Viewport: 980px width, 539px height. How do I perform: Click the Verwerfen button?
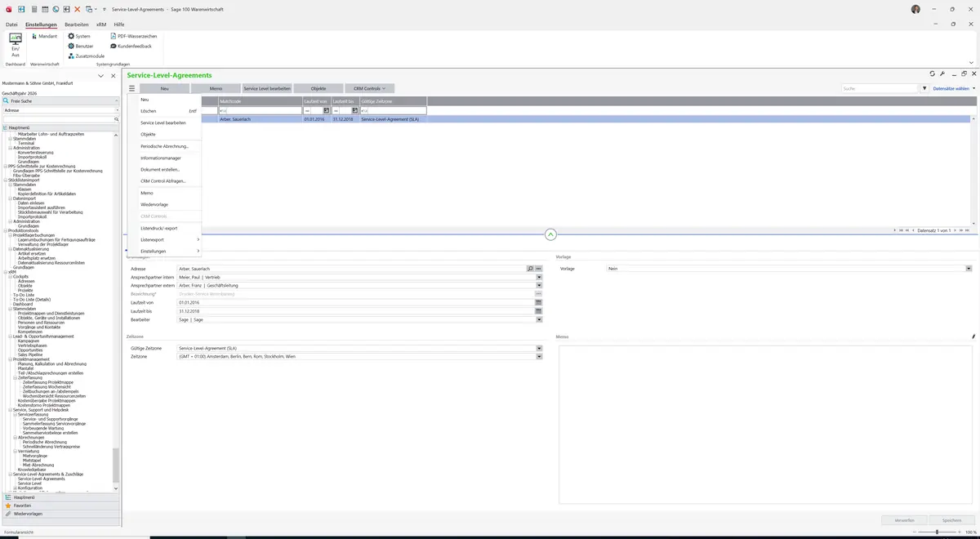tap(905, 519)
